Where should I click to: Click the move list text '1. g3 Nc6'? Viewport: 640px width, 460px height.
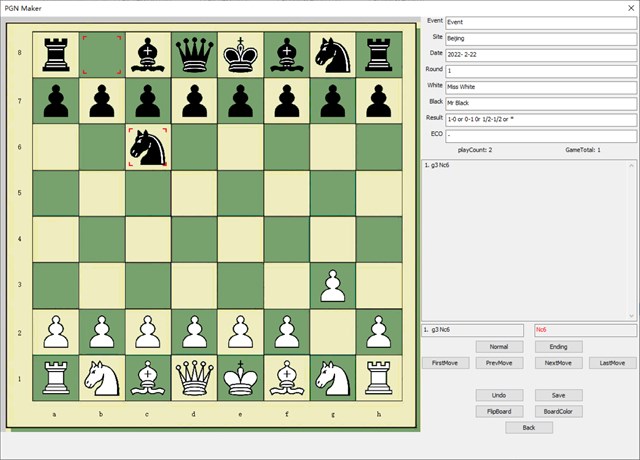coord(437,165)
